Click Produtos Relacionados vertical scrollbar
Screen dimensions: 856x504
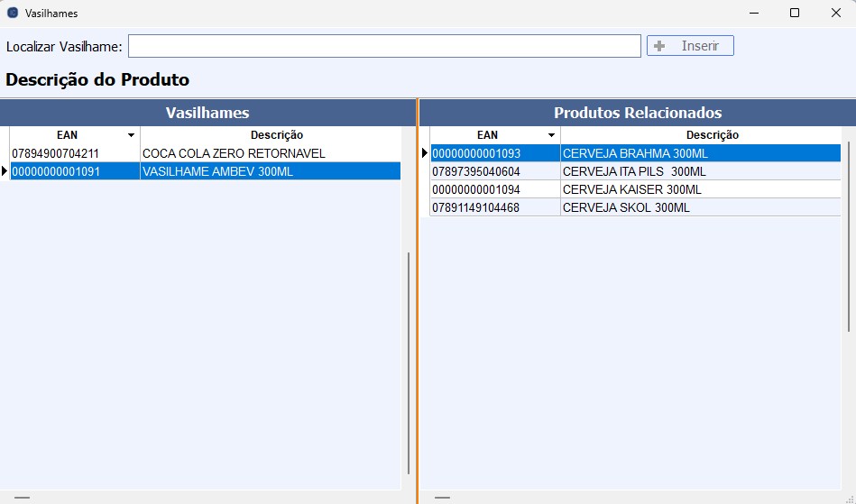pos(849,235)
